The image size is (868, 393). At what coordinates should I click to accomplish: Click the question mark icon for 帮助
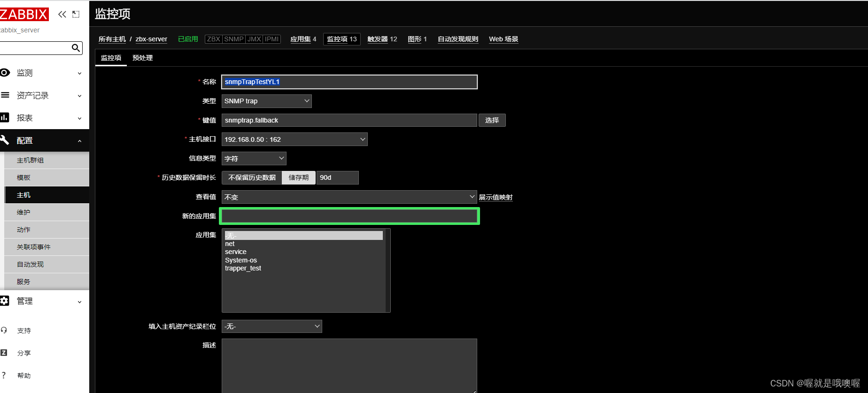(x=4, y=375)
